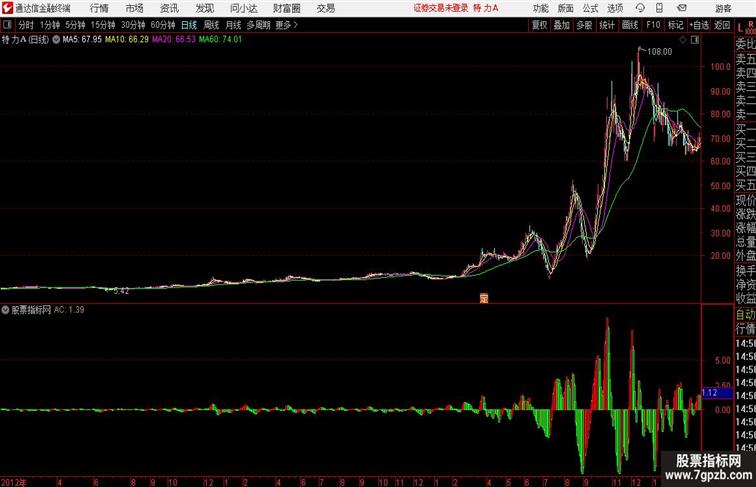Open the round dropdown beside 股票指标网 indicator

pos(5,310)
